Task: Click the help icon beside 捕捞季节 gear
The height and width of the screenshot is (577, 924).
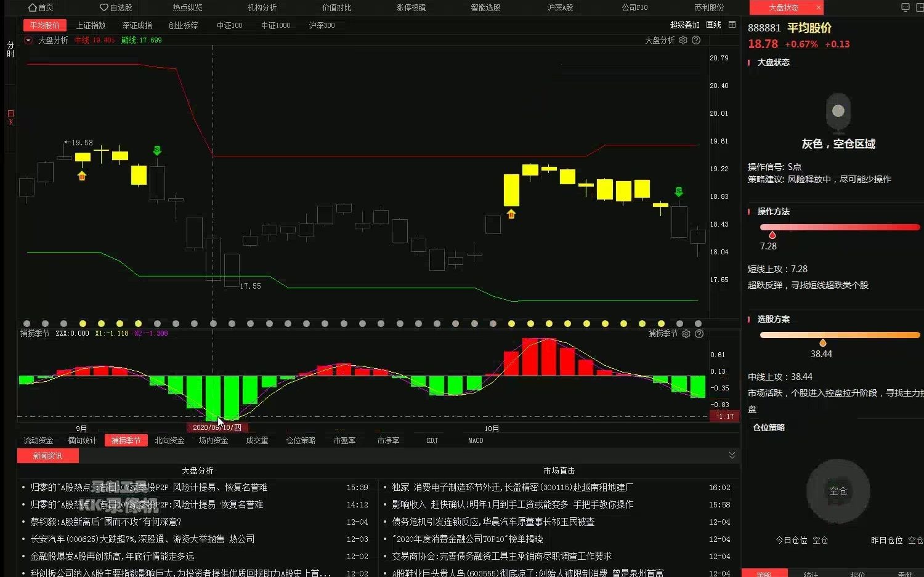Action: [x=699, y=333]
